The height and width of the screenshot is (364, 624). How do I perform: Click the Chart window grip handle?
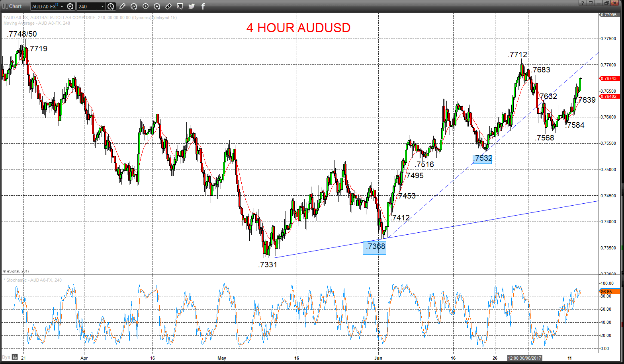click(5, 6)
